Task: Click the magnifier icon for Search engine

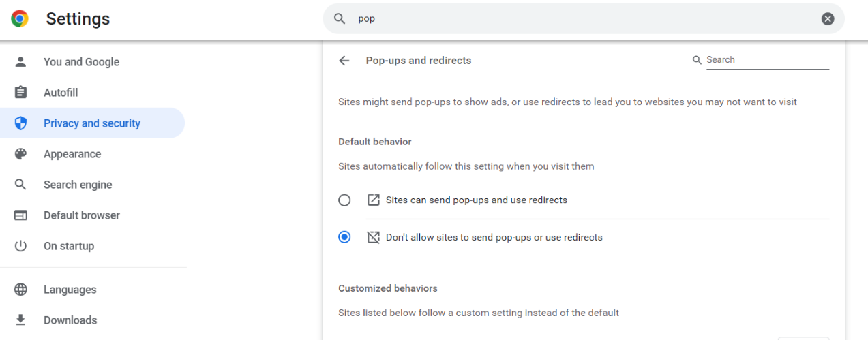Action: point(20,185)
